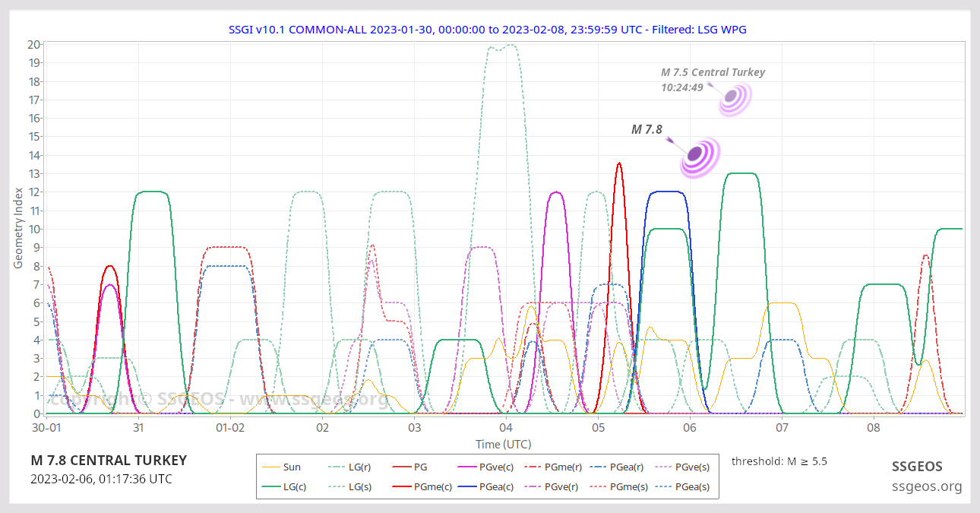Click the M 7.8 CENTRAL TURKEY heading
This screenshot has height=513, width=980.
108,461
